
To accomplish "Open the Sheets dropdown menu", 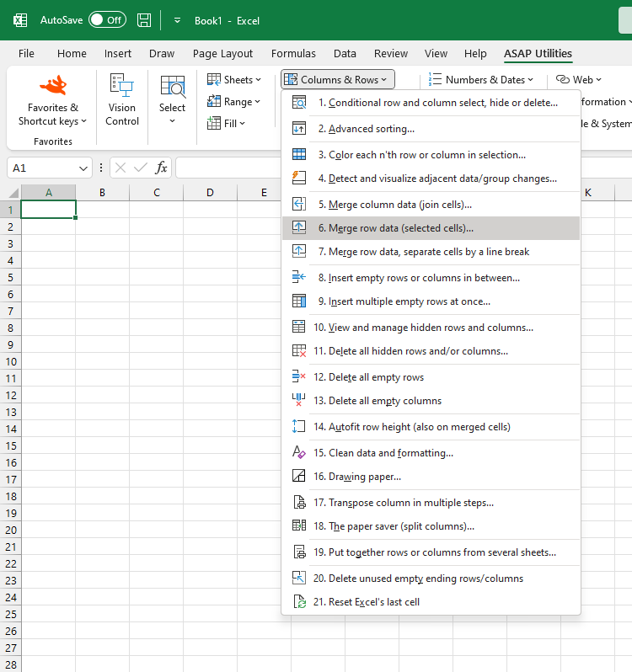I will (234, 80).
